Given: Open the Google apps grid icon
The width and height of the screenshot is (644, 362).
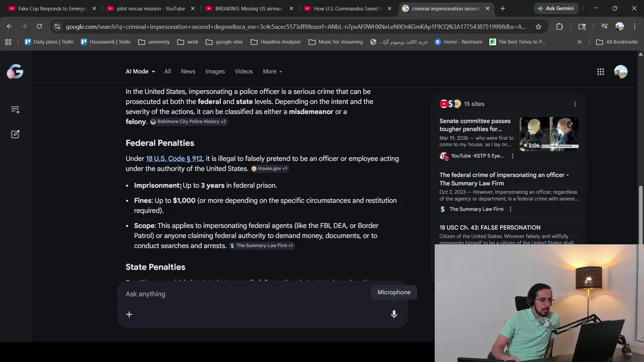Looking at the screenshot, I should (x=601, y=72).
